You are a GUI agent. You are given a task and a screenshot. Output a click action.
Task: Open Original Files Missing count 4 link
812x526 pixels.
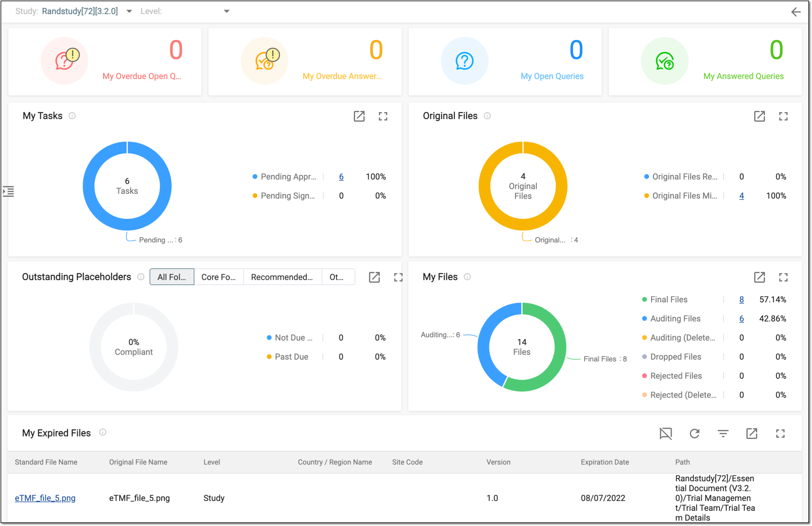click(x=742, y=196)
